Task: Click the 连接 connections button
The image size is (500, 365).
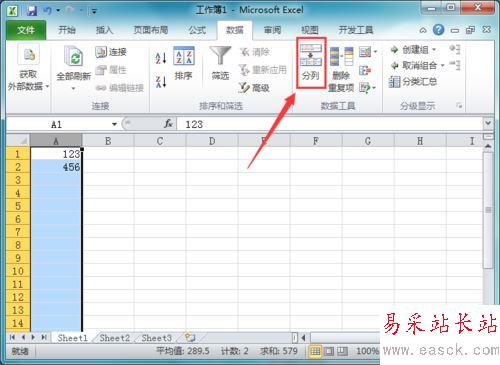Action: 111,52
